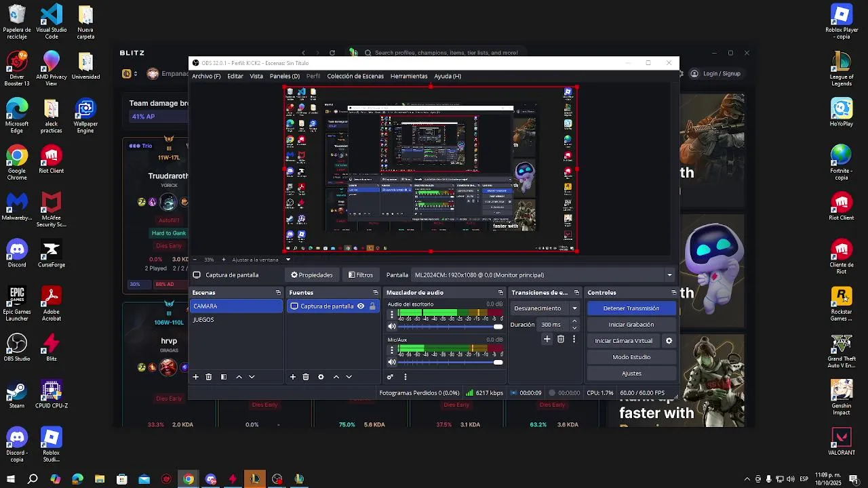Viewport: 868px width, 488px height.
Task: Add a transition with the plus icon
Action: pyautogui.click(x=547, y=339)
